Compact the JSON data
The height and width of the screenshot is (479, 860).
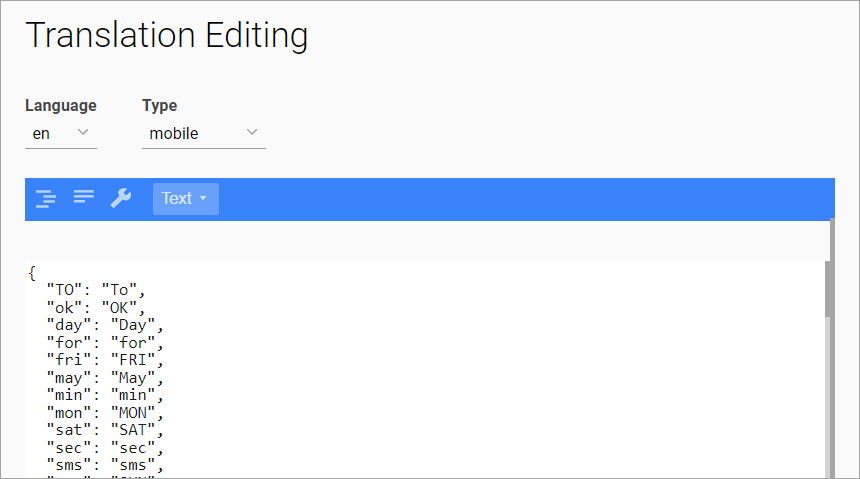83,198
